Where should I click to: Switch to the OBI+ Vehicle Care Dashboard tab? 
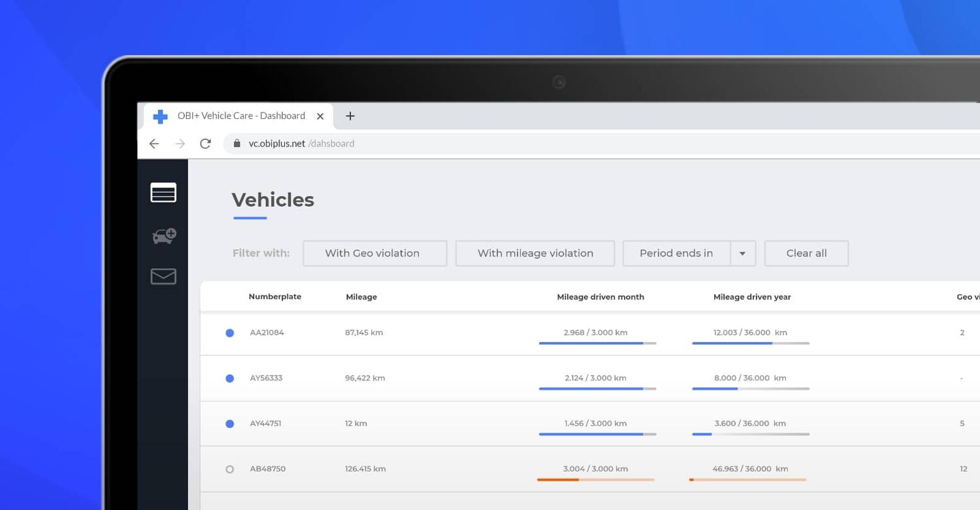click(240, 116)
